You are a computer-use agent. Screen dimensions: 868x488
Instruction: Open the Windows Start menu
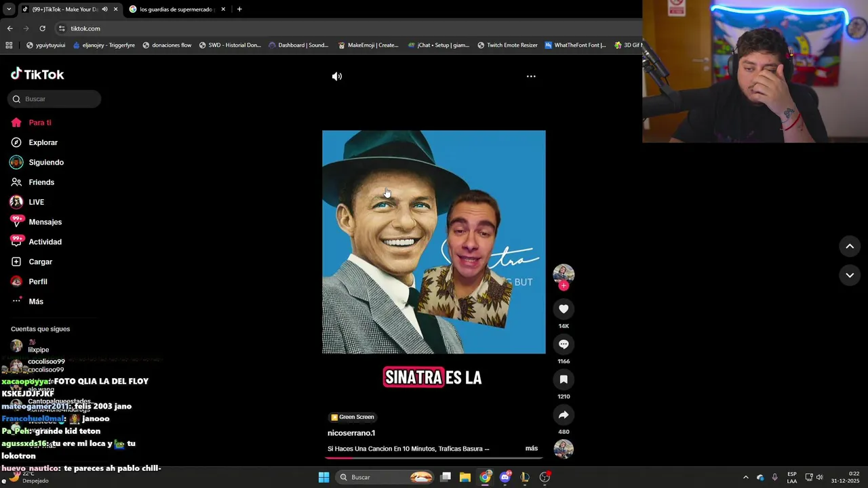pyautogui.click(x=324, y=477)
